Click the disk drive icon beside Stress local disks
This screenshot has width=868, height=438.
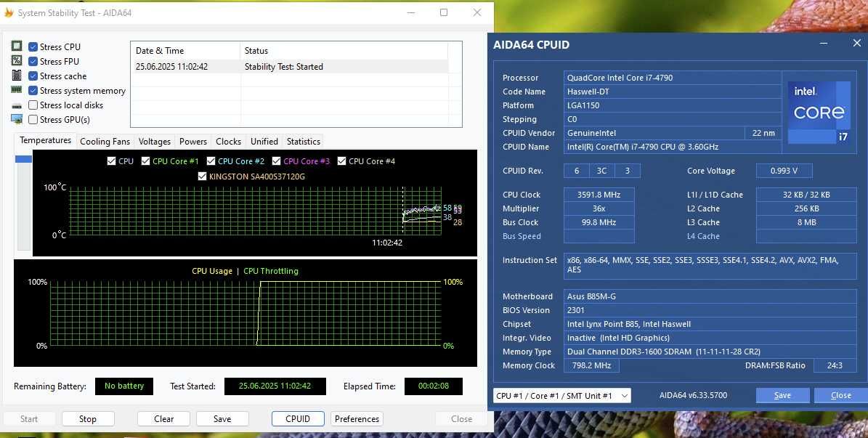[17, 105]
